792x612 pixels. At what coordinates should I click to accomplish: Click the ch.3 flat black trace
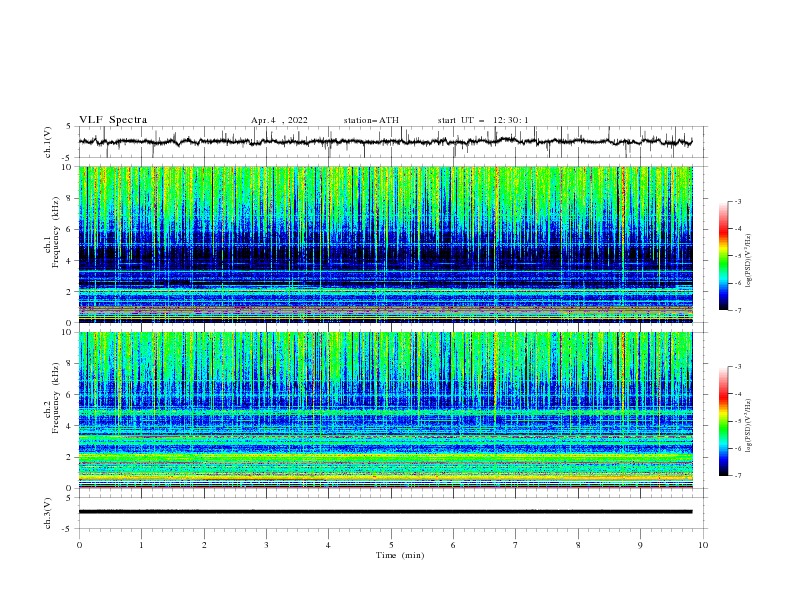coord(385,512)
